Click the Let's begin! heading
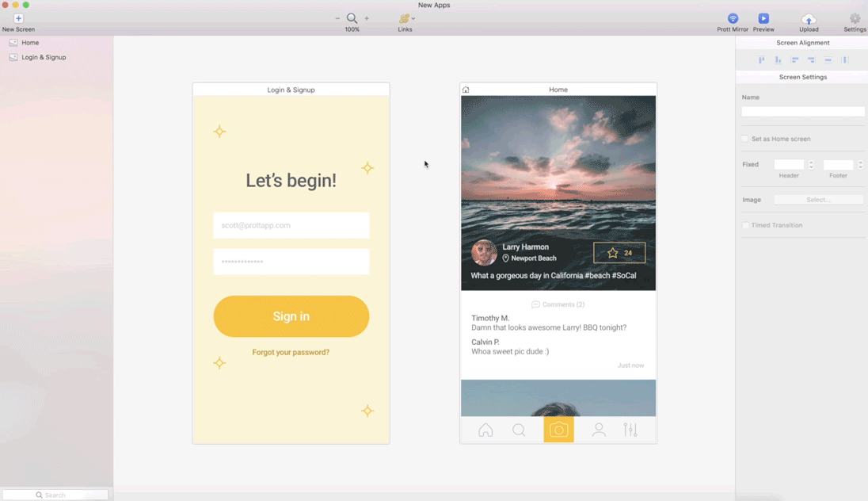868x501 pixels. 291,181
